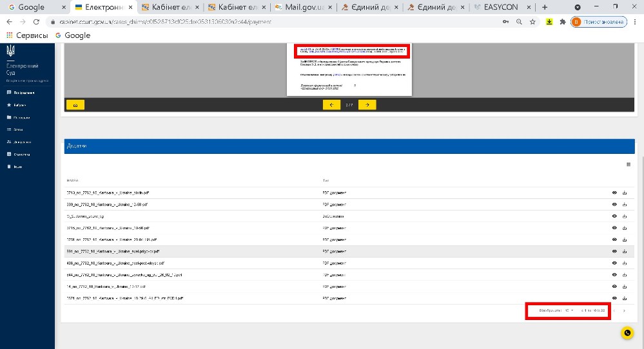Download the file starting with 3671
Viewport: 644px width, 349px height.
[x=625, y=298]
